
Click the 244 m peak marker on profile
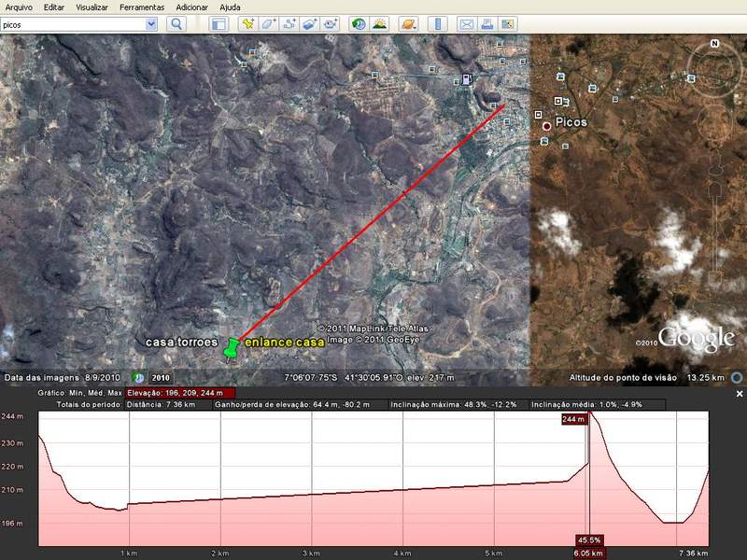573,419
